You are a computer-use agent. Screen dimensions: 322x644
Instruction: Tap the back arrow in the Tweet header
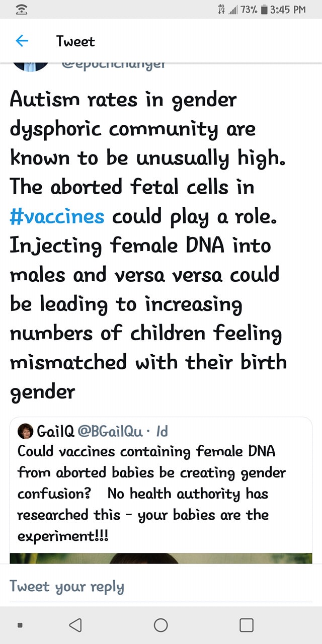click(22, 41)
